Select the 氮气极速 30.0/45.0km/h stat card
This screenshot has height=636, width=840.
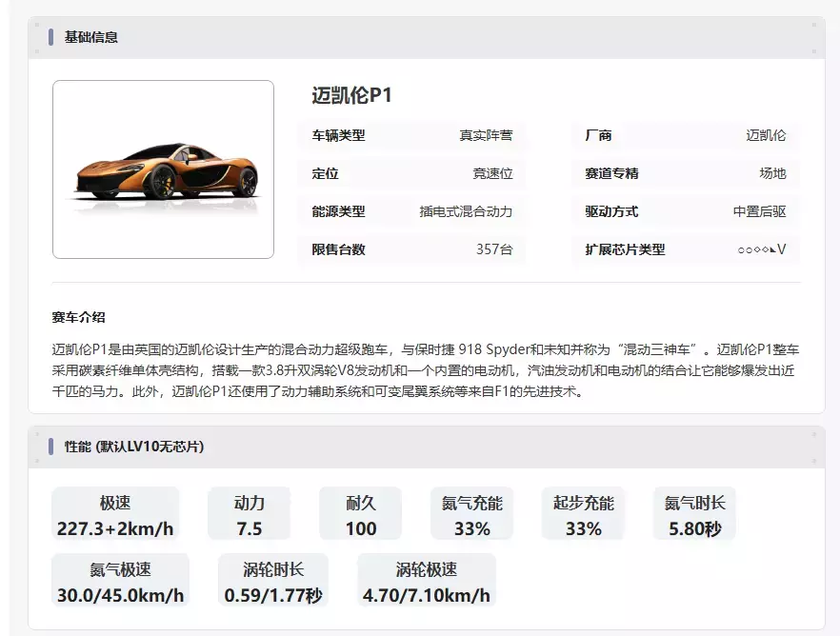(x=121, y=581)
